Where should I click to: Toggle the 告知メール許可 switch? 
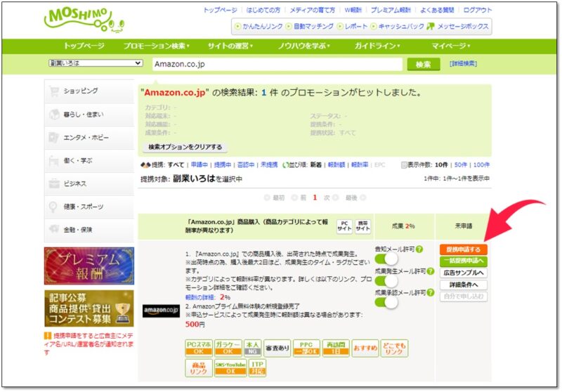[386, 259]
